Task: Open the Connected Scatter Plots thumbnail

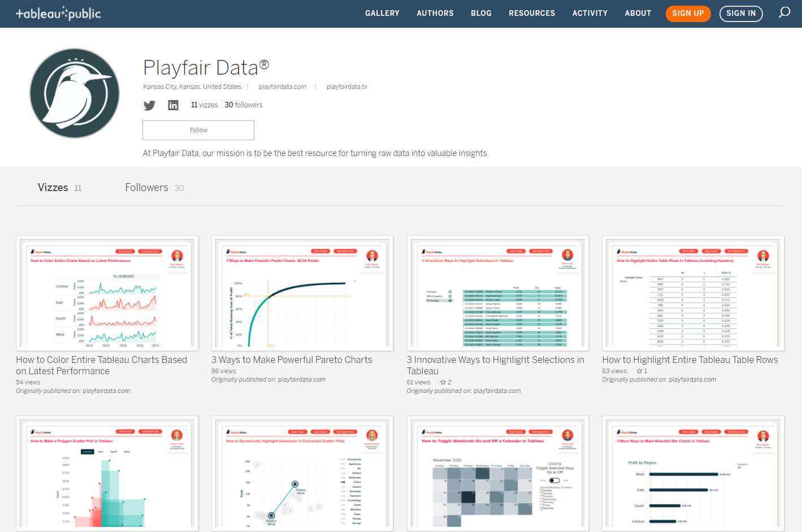Action: [302, 474]
